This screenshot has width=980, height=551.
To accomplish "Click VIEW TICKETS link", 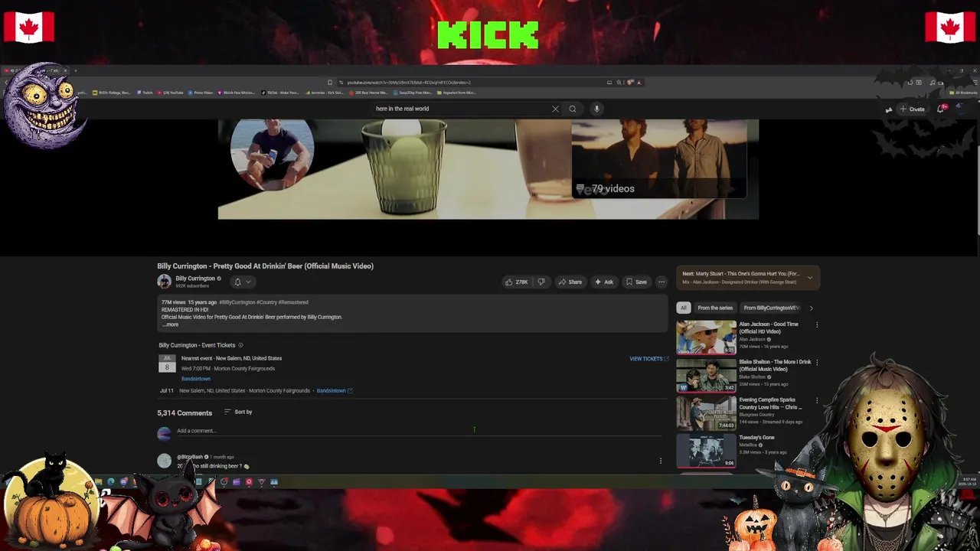I will tap(648, 359).
